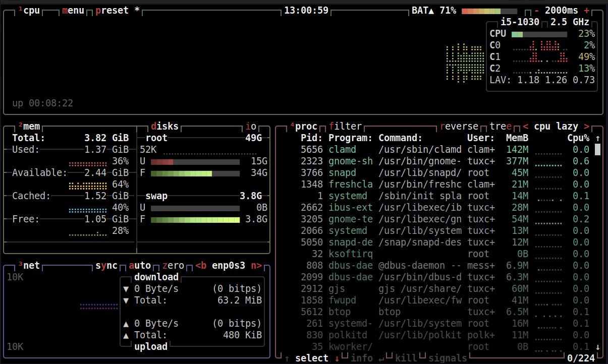The width and height of the screenshot is (608, 364).
Task: Open the process filter input
Action: (345, 126)
